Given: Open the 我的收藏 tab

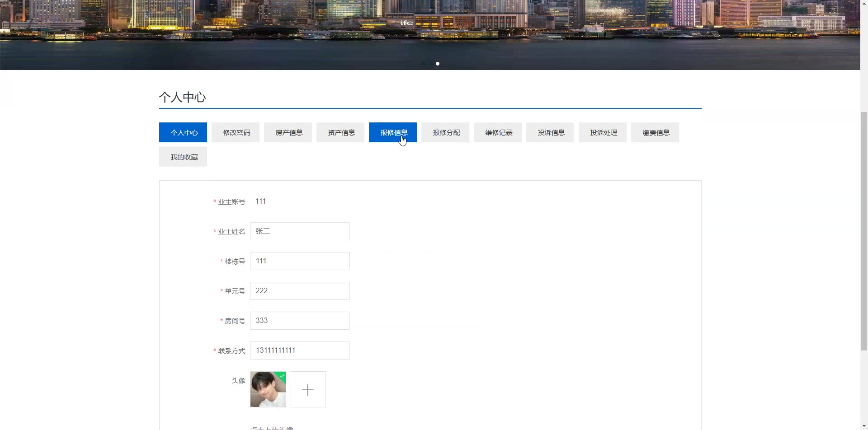Looking at the screenshot, I should tap(183, 157).
